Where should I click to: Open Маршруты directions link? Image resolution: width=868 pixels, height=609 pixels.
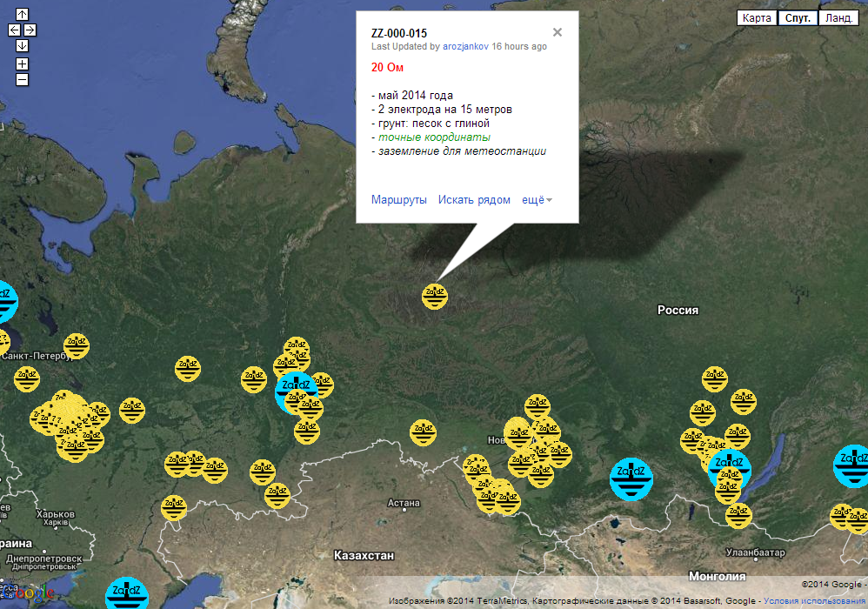(398, 200)
